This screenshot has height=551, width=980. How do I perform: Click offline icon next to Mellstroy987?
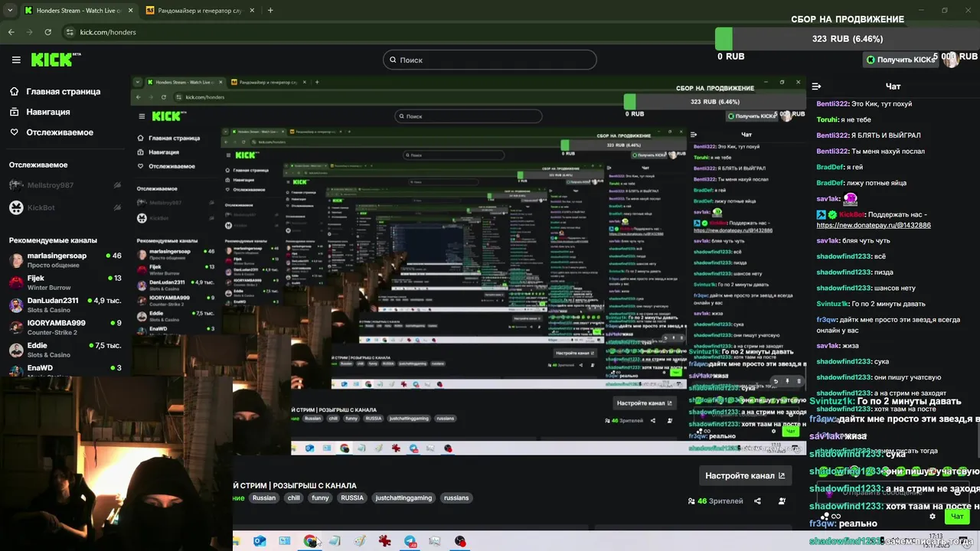click(x=116, y=185)
